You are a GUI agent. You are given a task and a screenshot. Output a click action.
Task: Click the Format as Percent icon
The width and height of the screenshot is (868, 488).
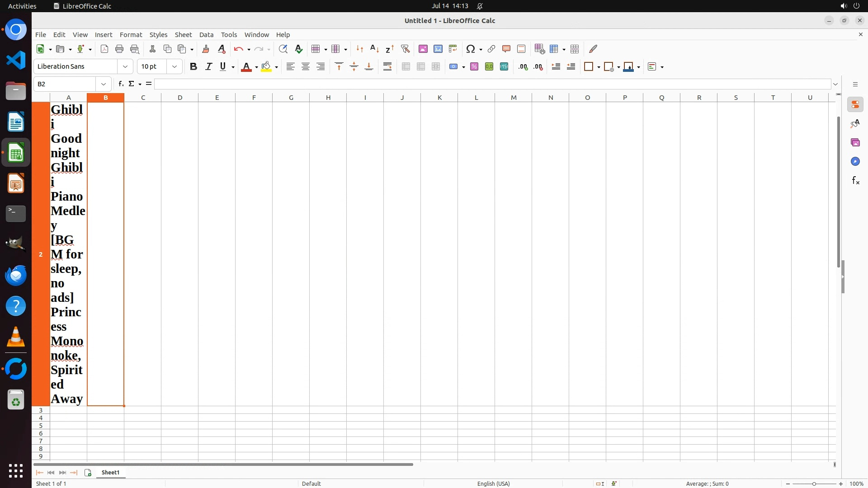[474, 66]
